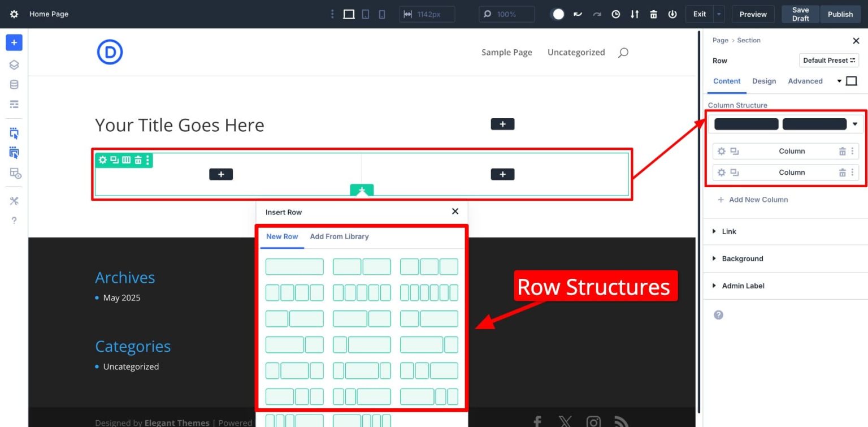Open the Column Structure dropdown

click(x=854, y=124)
